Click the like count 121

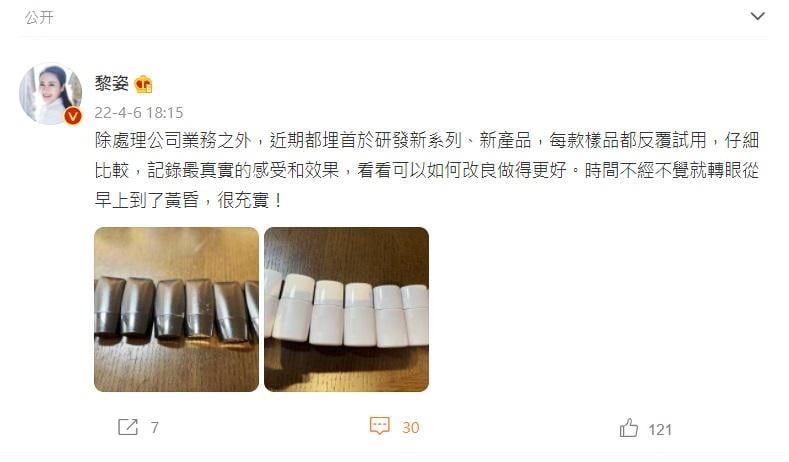(x=660, y=430)
